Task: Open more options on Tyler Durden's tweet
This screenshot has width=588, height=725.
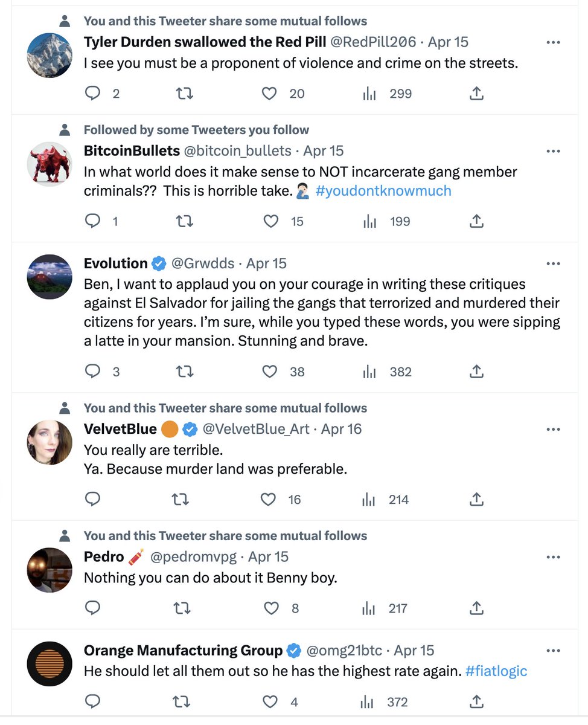Action: tap(552, 42)
